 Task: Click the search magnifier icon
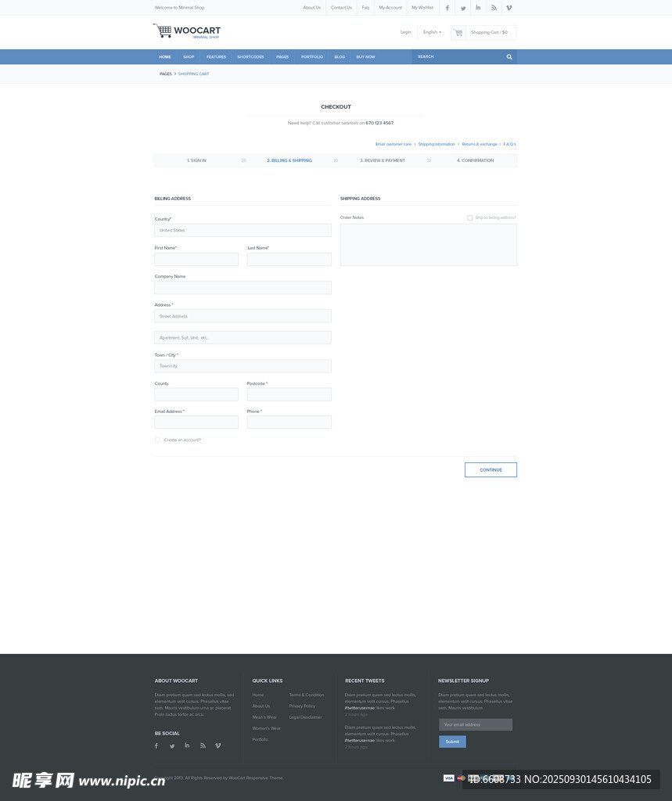click(509, 57)
